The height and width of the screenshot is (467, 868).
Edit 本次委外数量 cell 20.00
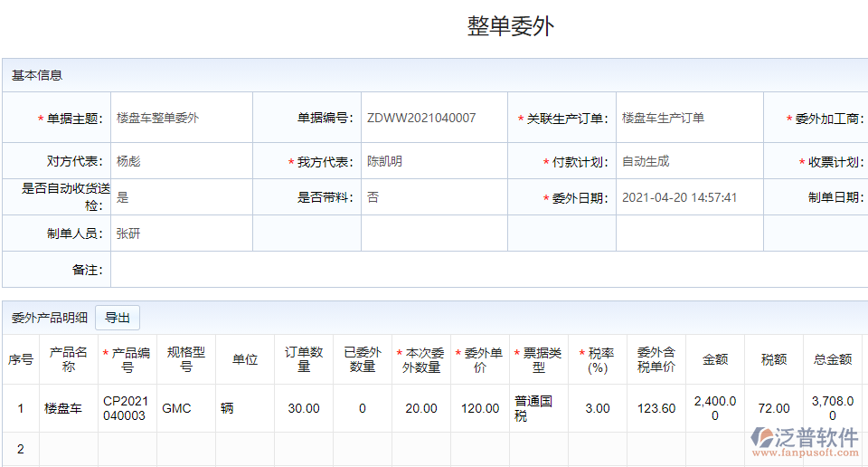(421, 408)
